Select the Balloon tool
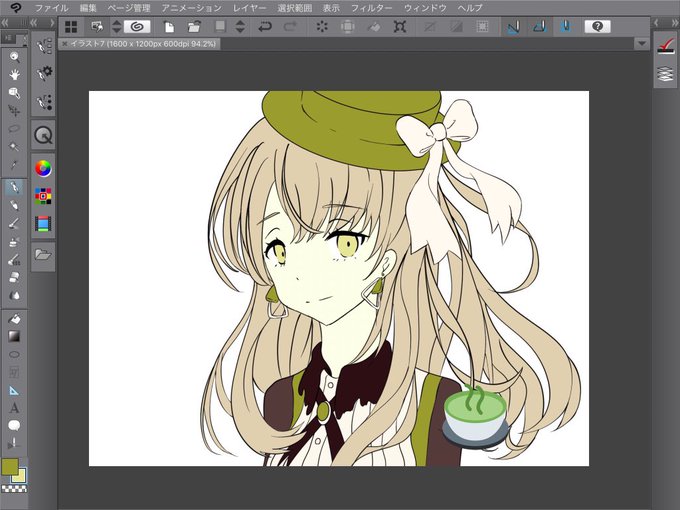 pyautogui.click(x=14, y=426)
